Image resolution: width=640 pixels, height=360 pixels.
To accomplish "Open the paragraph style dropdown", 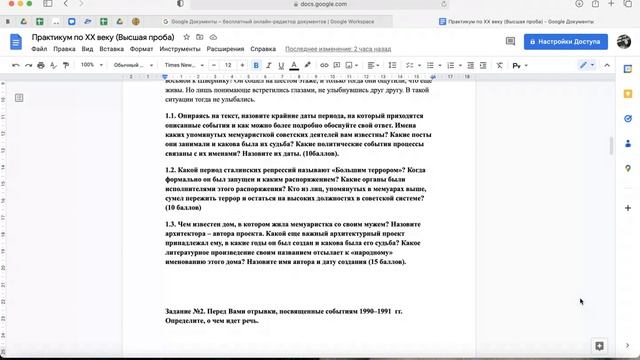I will [133, 65].
